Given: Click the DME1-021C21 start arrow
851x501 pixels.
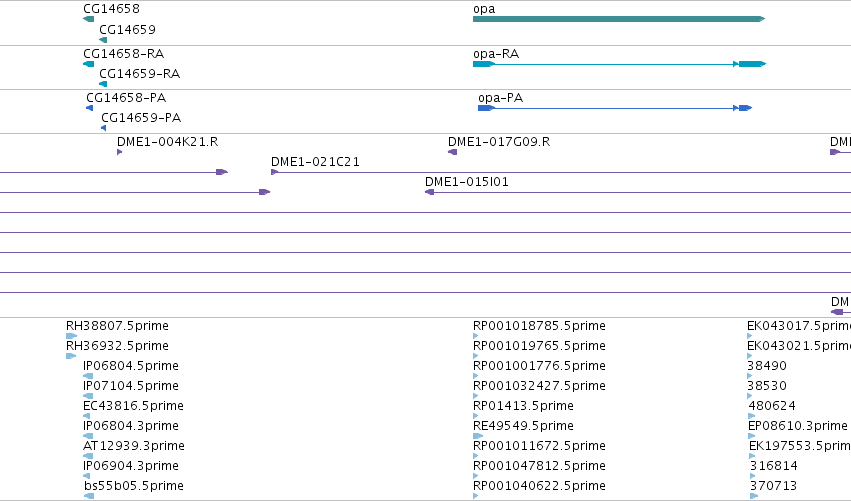Looking at the screenshot, I should click(275, 172).
